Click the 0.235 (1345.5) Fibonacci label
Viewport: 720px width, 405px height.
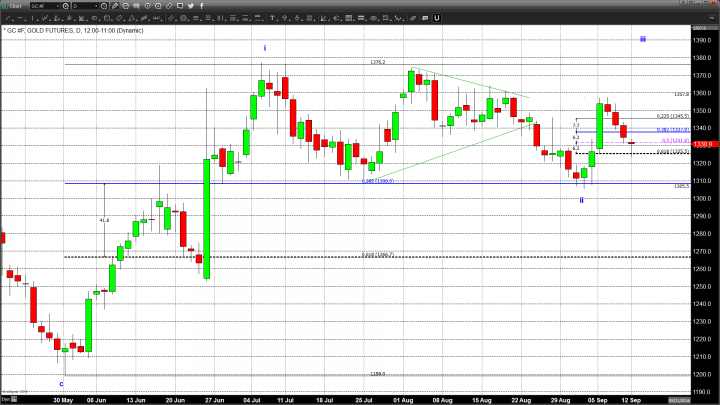coord(673,116)
